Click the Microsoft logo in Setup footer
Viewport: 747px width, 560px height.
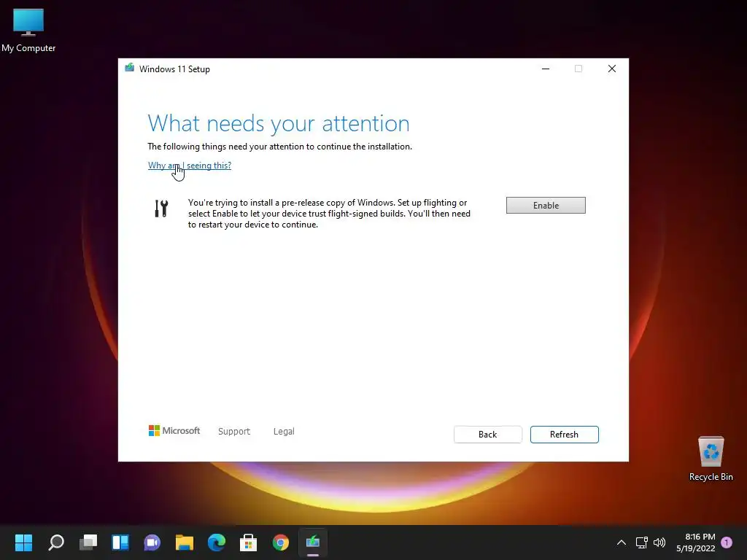(174, 430)
